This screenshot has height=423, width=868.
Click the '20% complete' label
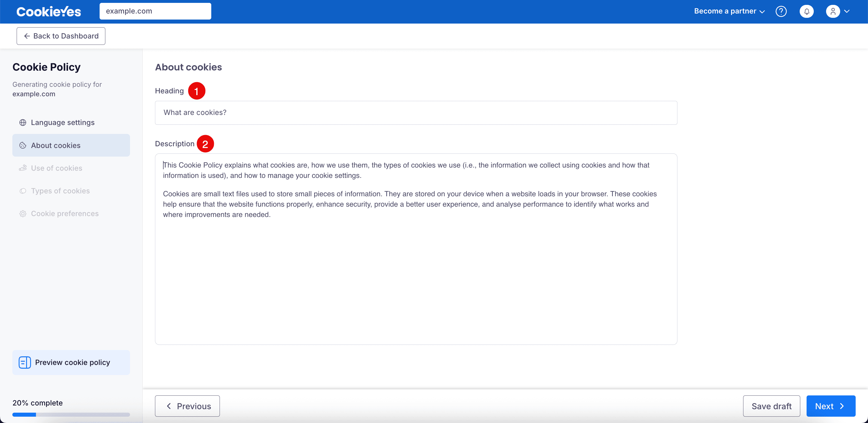(x=37, y=403)
